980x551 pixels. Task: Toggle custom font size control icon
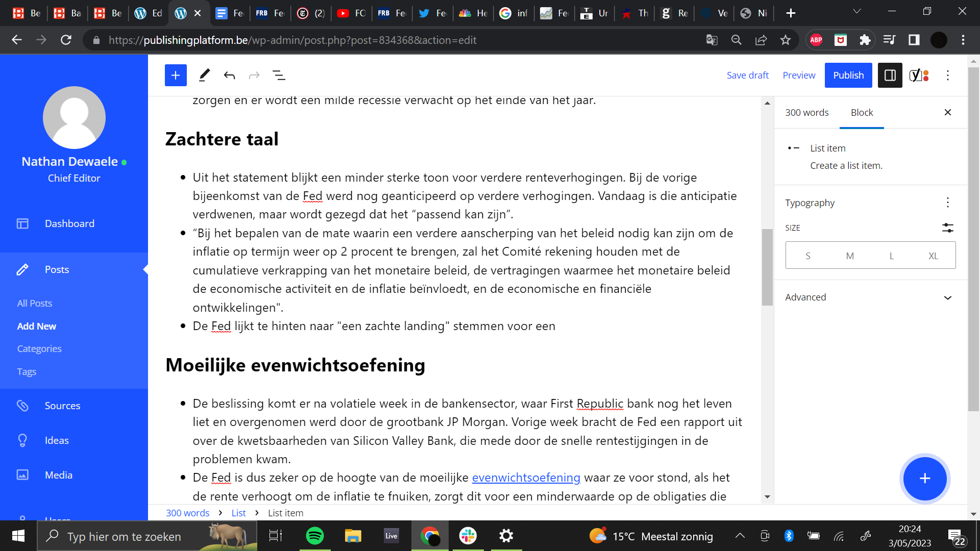947,228
